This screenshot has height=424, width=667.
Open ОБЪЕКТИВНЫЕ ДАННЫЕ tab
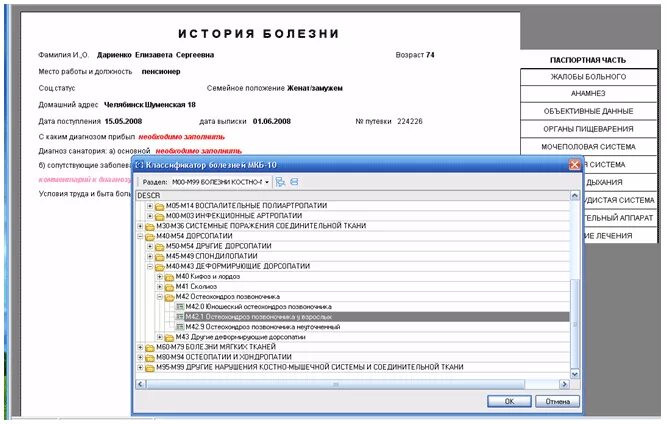pyautogui.click(x=588, y=111)
